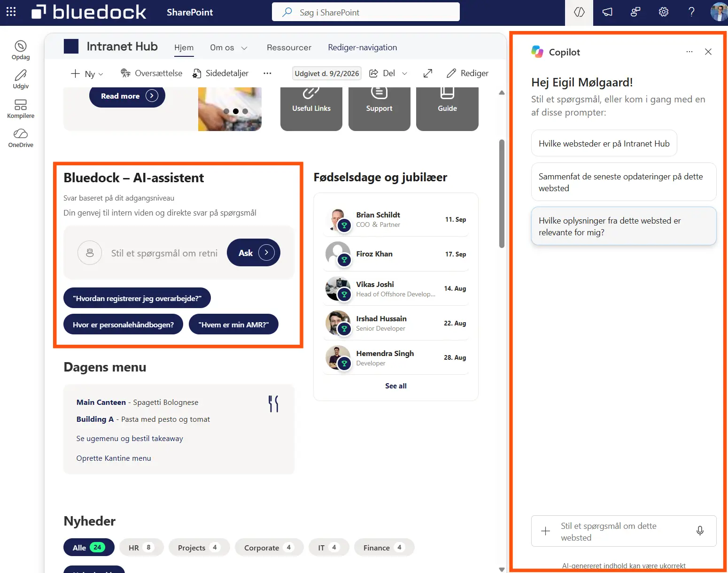Add attachment with Copilot plus icon
Viewport: 728px width, 573px height.
click(x=545, y=531)
